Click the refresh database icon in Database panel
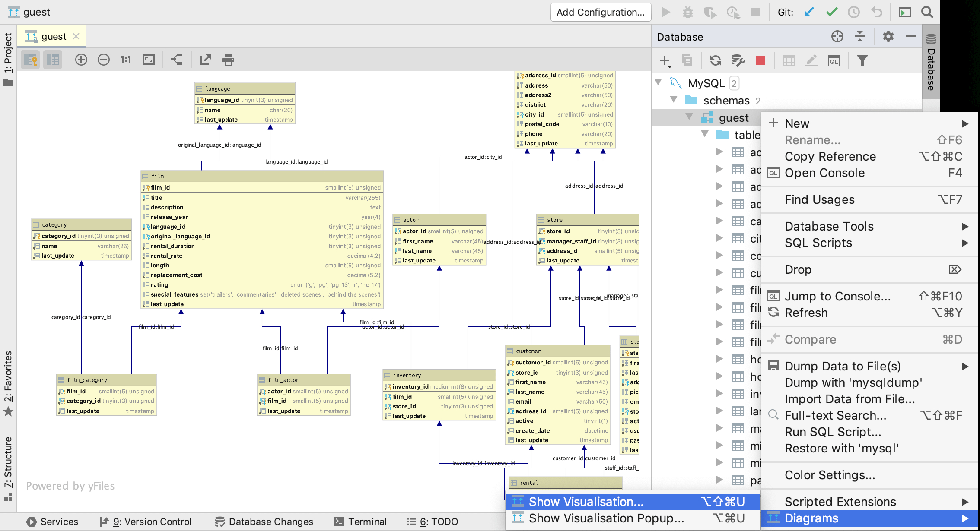 point(715,60)
